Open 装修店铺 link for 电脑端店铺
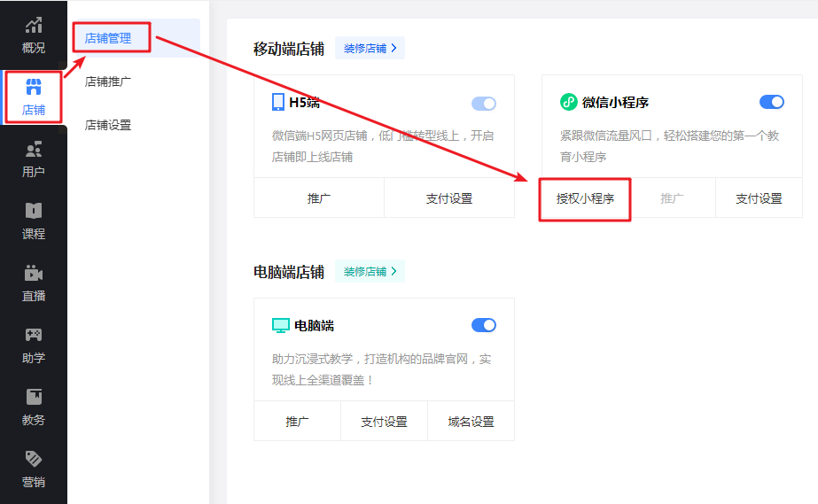Screen dimensions: 818x504 click(x=370, y=271)
